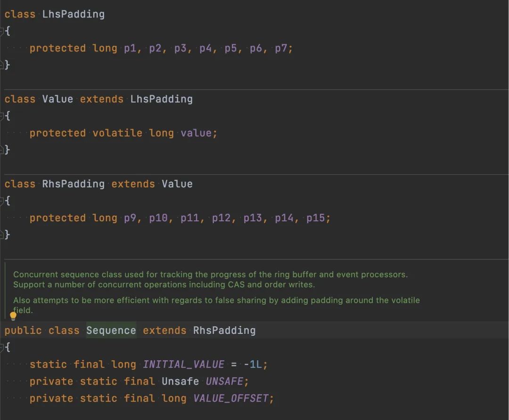The width and height of the screenshot is (509, 420).
Task: Click the field name p13
Action: click(x=253, y=218)
